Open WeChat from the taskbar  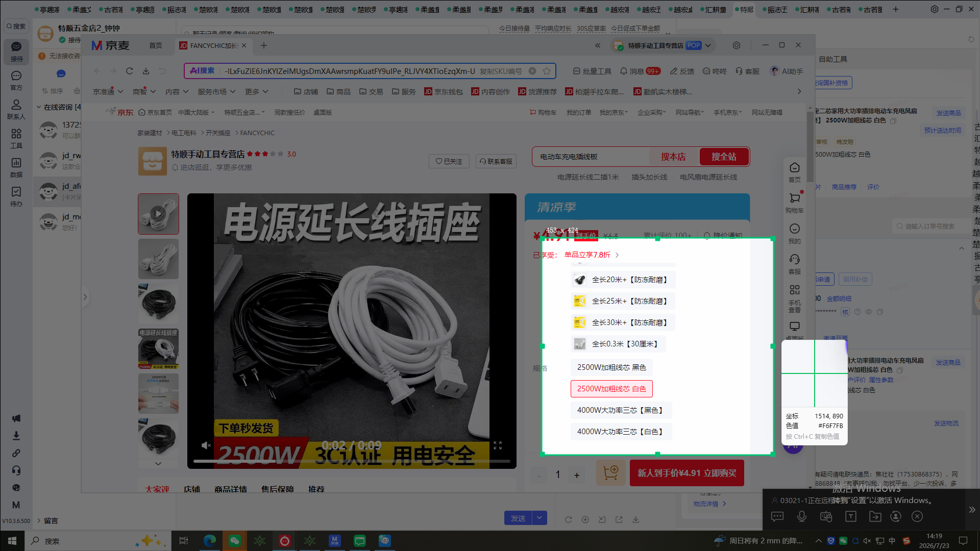click(x=235, y=541)
